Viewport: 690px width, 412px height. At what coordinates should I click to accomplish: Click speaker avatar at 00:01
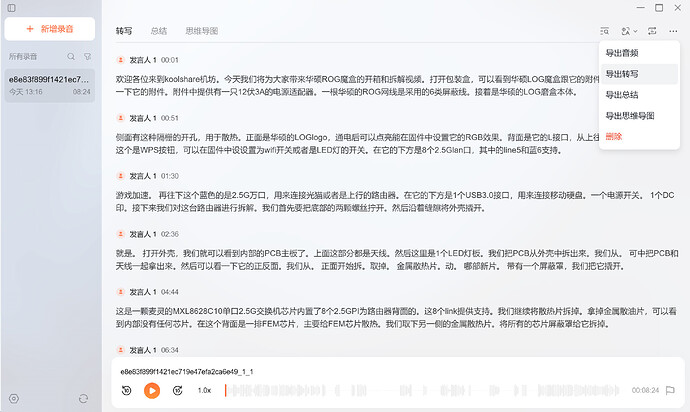pyautogui.click(x=121, y=60)
